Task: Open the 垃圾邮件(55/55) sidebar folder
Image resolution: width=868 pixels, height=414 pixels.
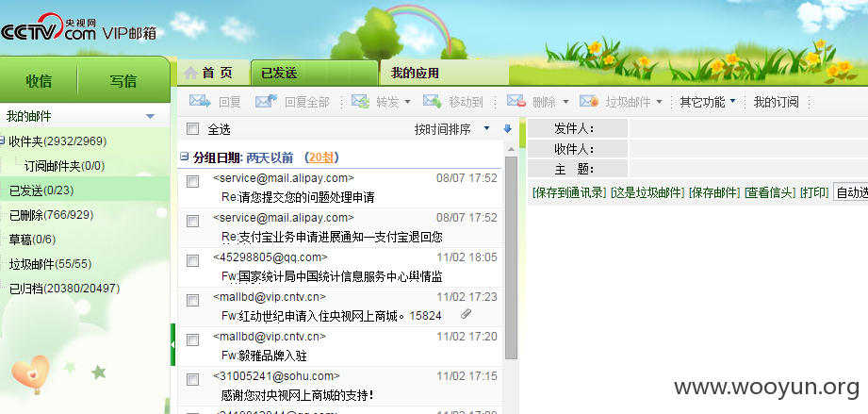Action: click(50, 264)
